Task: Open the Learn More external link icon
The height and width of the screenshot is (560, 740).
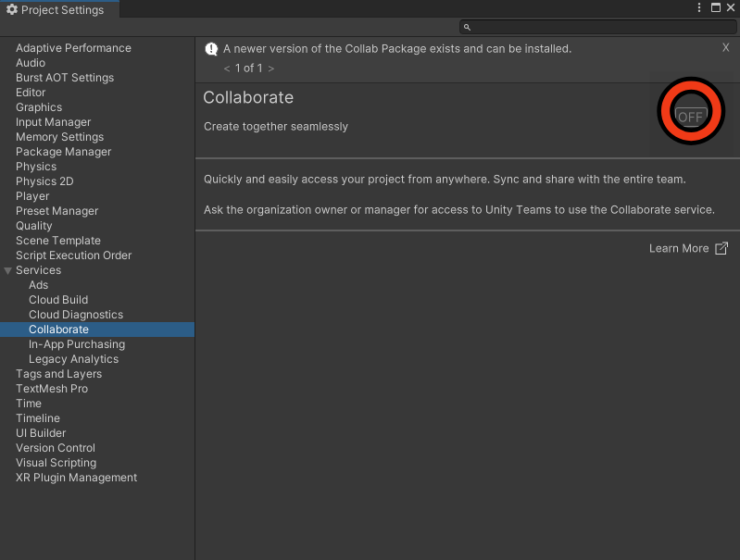Action: click(721, 248)
